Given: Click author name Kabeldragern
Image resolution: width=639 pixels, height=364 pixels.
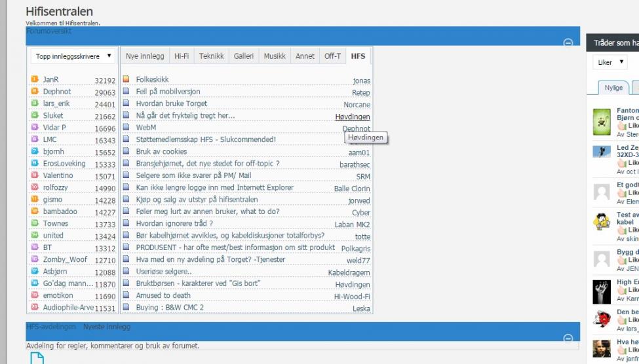Looking at the screenshot, I should coord(349,273).
